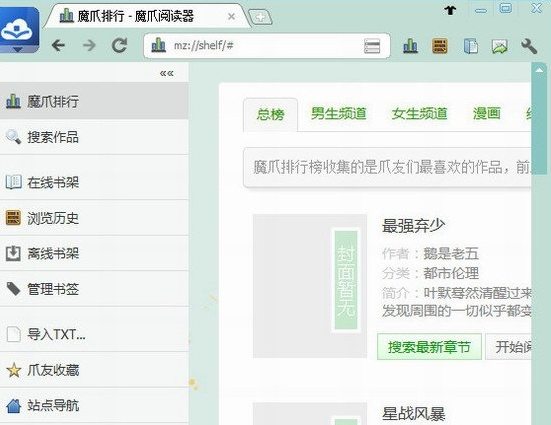551x425 pixels.
Task: Click the tag icon beside 管理书签
Action: 13,289
